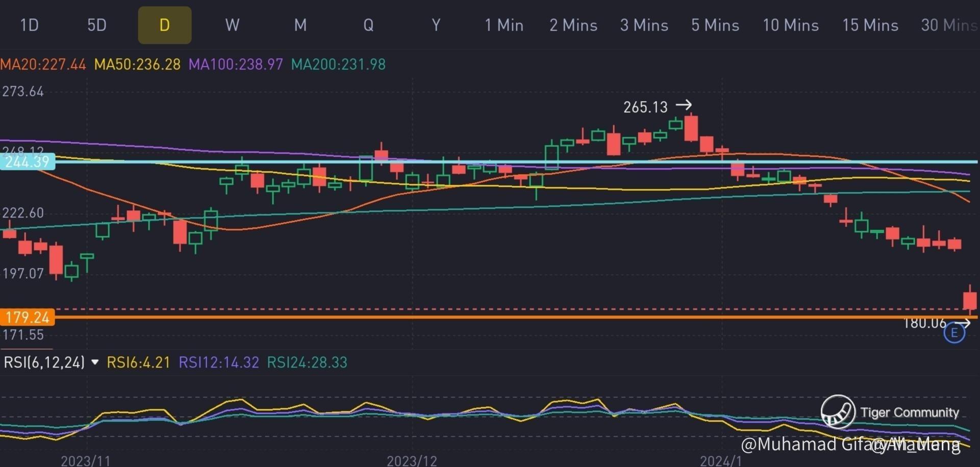Click the orange 179.24 price level tag
The height and width of the screenshot is (467, 980).
pos(27,317)
